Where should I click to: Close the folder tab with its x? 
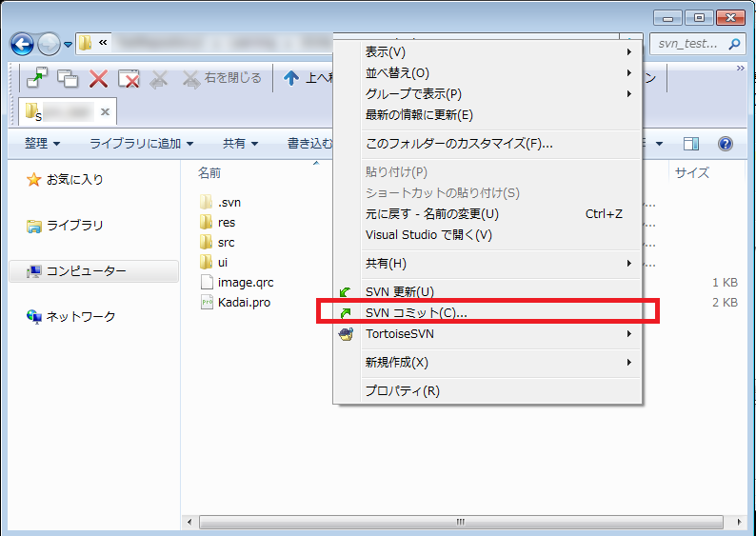point(105,111)
